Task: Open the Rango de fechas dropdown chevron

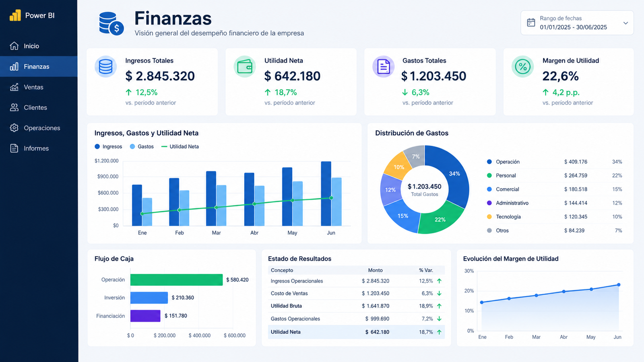Action: 625,23
